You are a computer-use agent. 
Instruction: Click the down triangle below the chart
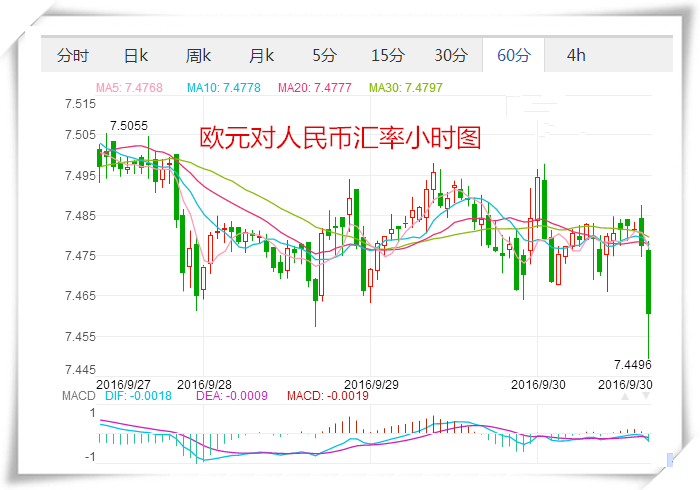point(646,396)
